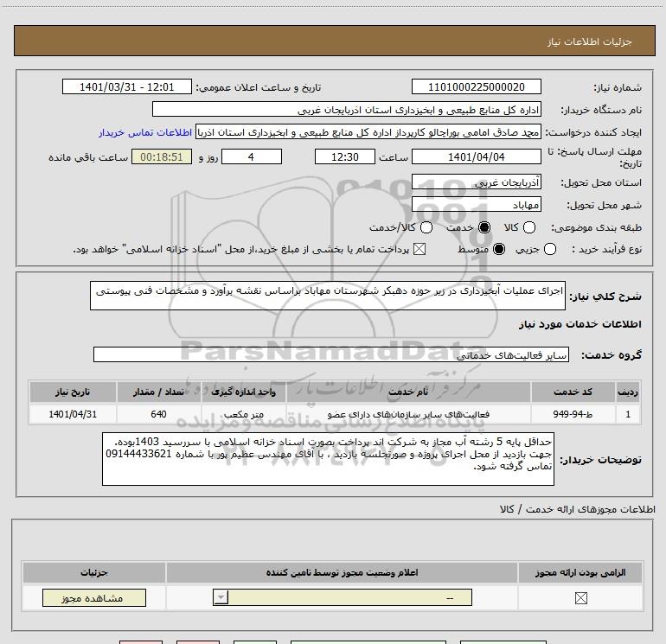Viewport: 666px width, 644px height.
Task: Click the general need description field
Action: [x=328, y=296]
